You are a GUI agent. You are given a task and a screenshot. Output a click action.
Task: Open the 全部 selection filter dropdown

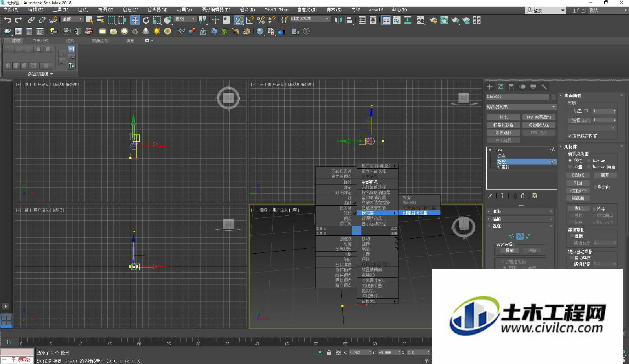coord(72,19)
